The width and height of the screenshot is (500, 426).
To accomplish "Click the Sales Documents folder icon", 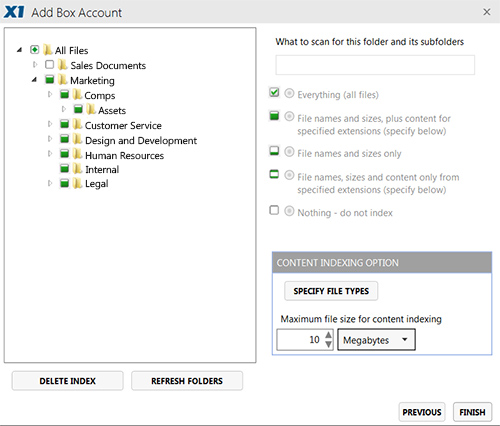I will [62, 65].
